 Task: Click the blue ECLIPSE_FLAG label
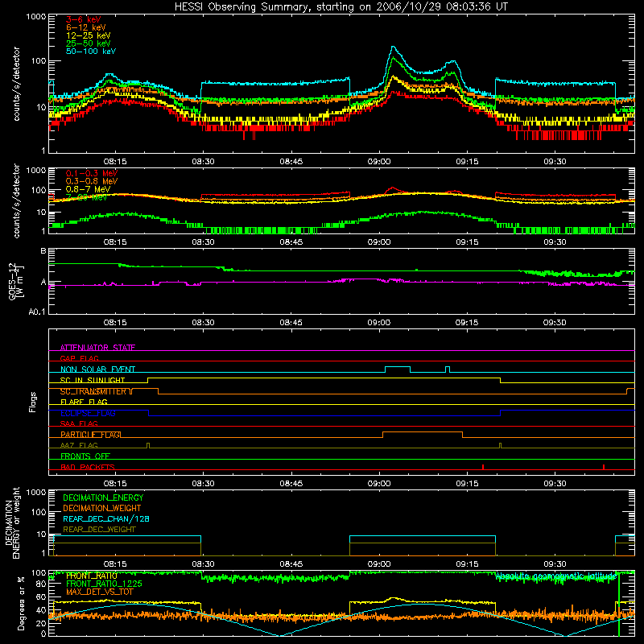click(88, 413)
